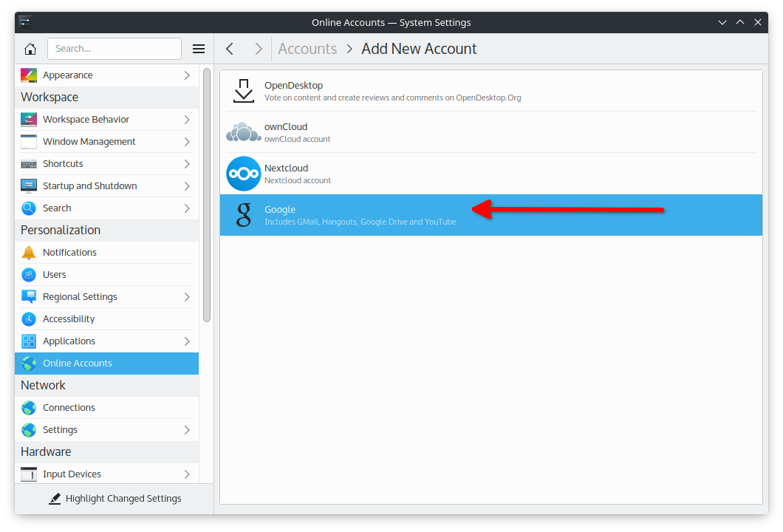Click the Appearance icon in the sidebar
Image resolution: width=783 pixels, height=532 pixels.
[29, 75]
